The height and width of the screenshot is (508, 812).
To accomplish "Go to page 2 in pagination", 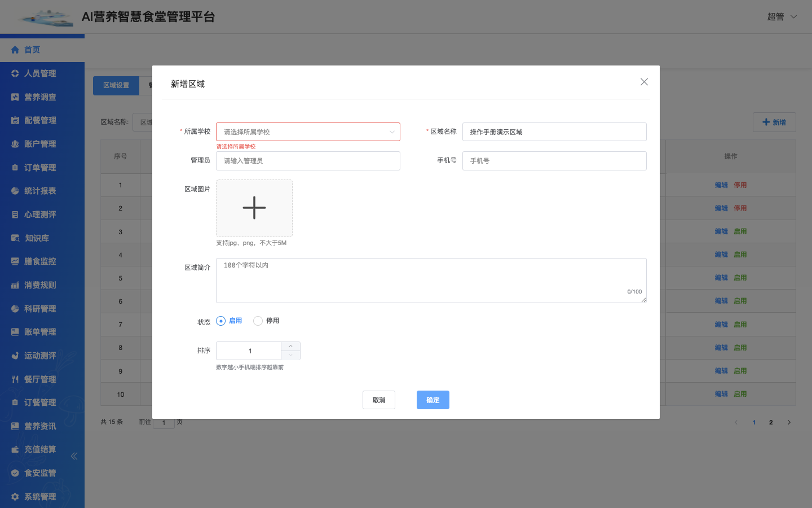I will pos(771,422).
